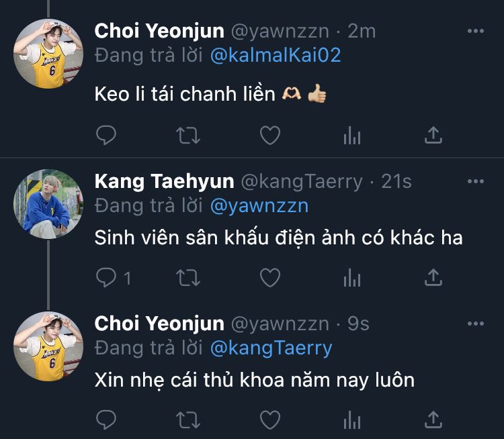Open the @kangTaerry mention link
This screenshot has height=439, width=504.
pyautogui.click(x=271, y=348)
